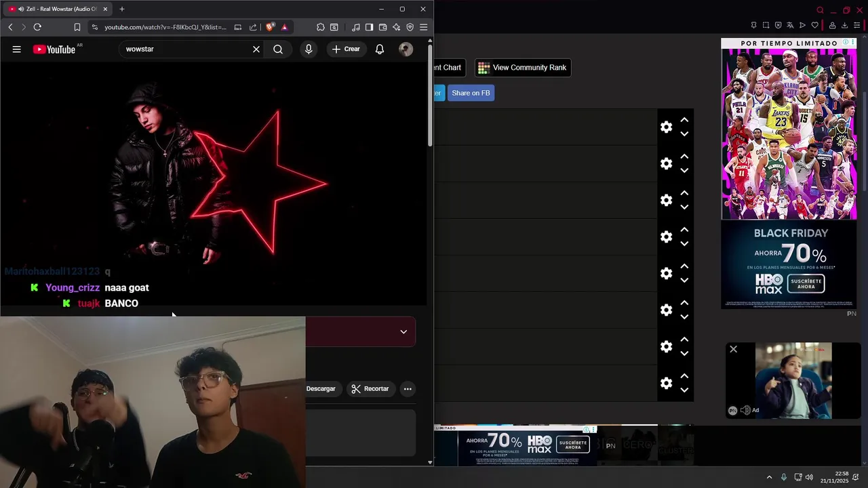
Task: Clear the wowstar search text
Action: [256, 49]
